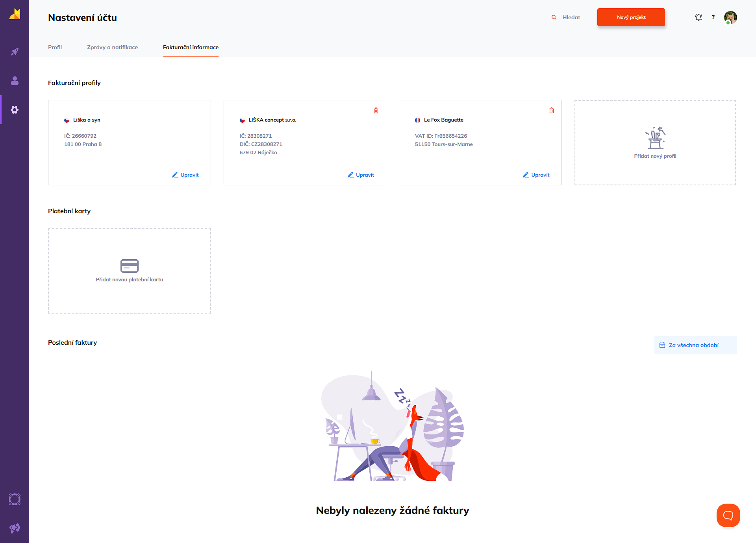The height and width of the screenshot is (543, 756).
Task: Open the lifebuoy support icon
Action: click(15, 499)
